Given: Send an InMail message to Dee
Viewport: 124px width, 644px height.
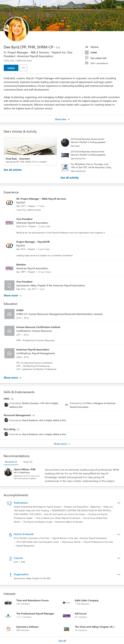Looking at the screenshot, I should coord(11,68).
